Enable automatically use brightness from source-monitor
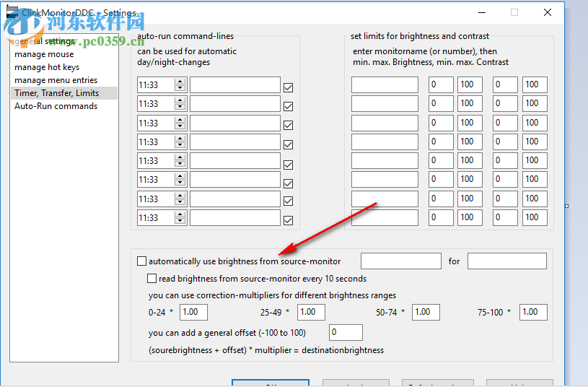Viewport: 588px width, 387px height. 141,261
